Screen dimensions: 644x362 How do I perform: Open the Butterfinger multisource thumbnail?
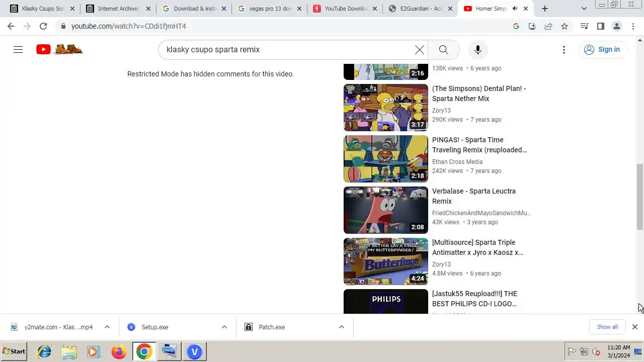(x=386, y=261)
